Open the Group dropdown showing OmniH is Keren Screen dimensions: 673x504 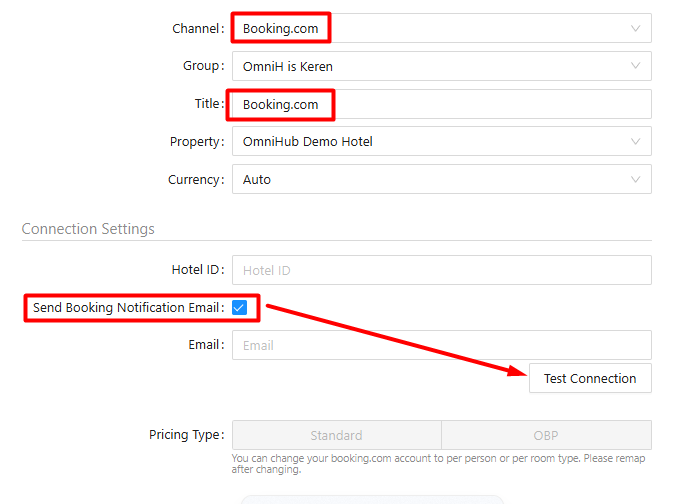click(442, 66)
